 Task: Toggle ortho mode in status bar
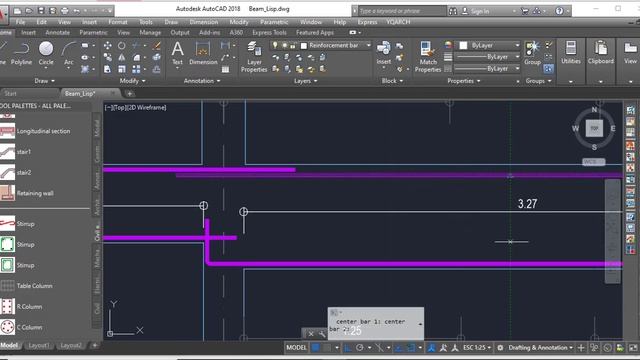coord(347,348)
